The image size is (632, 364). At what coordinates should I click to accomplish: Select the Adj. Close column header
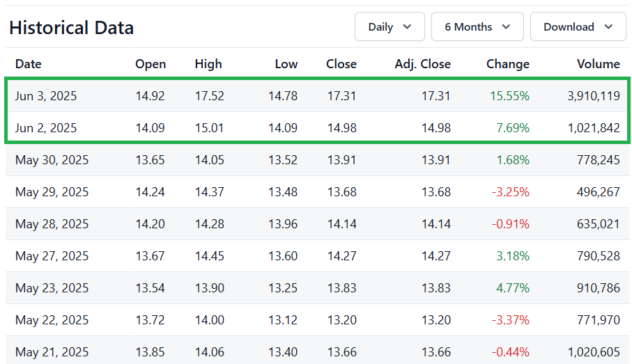[422, 64]
